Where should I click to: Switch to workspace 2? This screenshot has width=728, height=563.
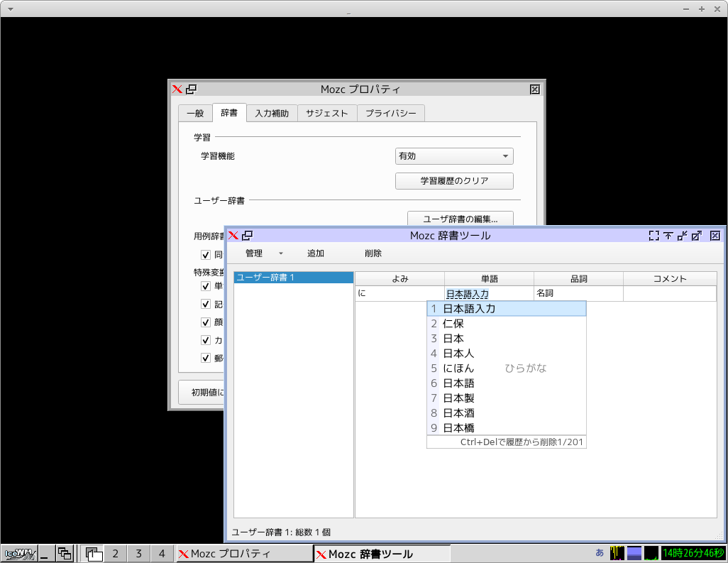[x=116, y=554]
